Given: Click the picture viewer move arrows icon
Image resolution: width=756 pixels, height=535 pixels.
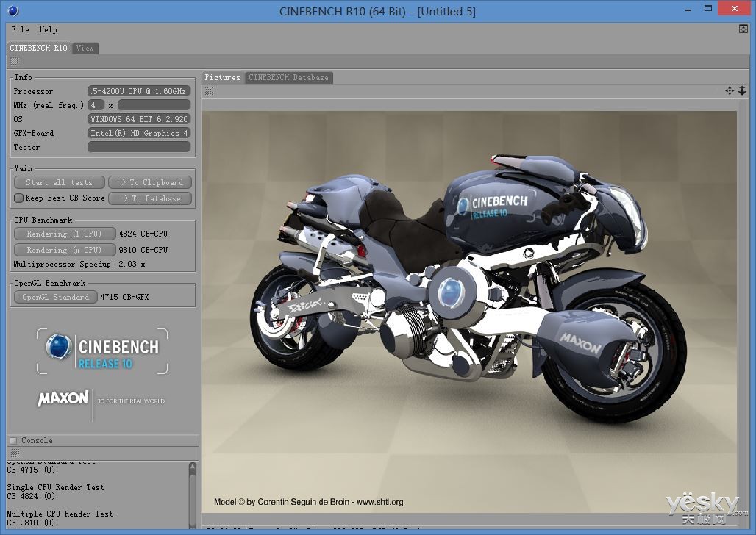Looking at the screenshot, I should [x=730, y=90].
